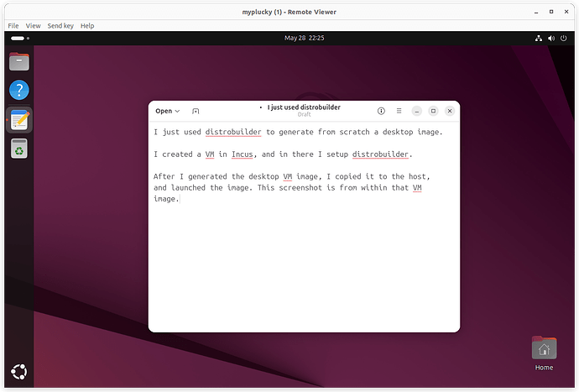
Task: Show document info in Text Editor
Action: (x=381, y=111)
